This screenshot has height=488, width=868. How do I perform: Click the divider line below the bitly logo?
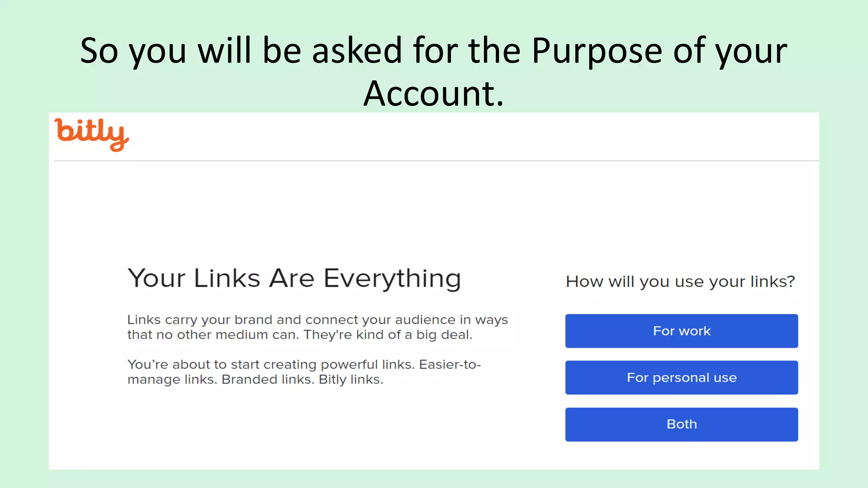click(x=437, y=161)
